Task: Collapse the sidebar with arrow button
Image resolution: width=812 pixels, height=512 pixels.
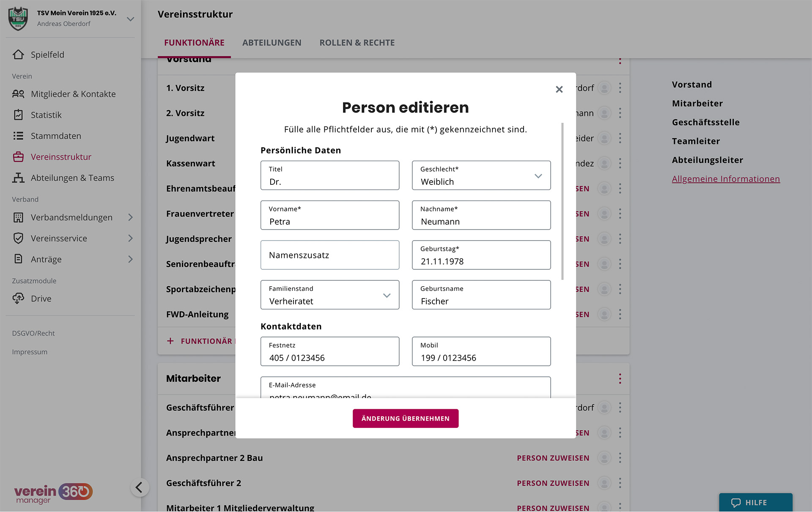Action: tap(140, 487)
